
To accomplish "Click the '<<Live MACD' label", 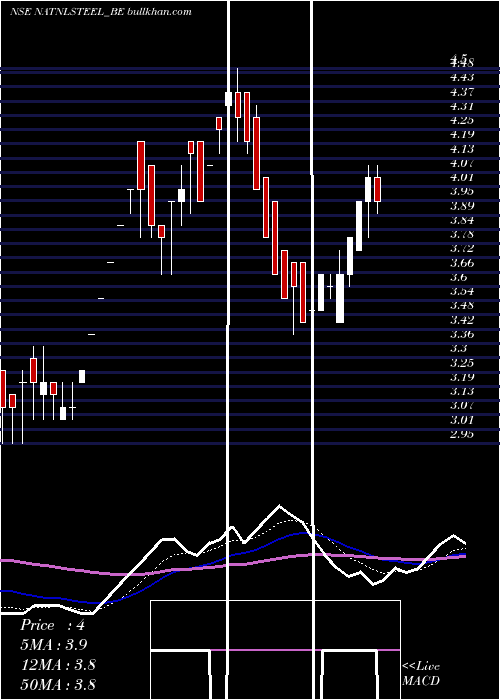I will [x=421, y=673].
